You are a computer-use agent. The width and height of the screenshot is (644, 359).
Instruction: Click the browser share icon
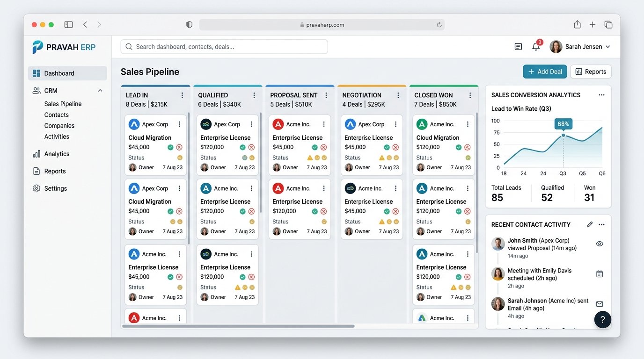point(577,24)
